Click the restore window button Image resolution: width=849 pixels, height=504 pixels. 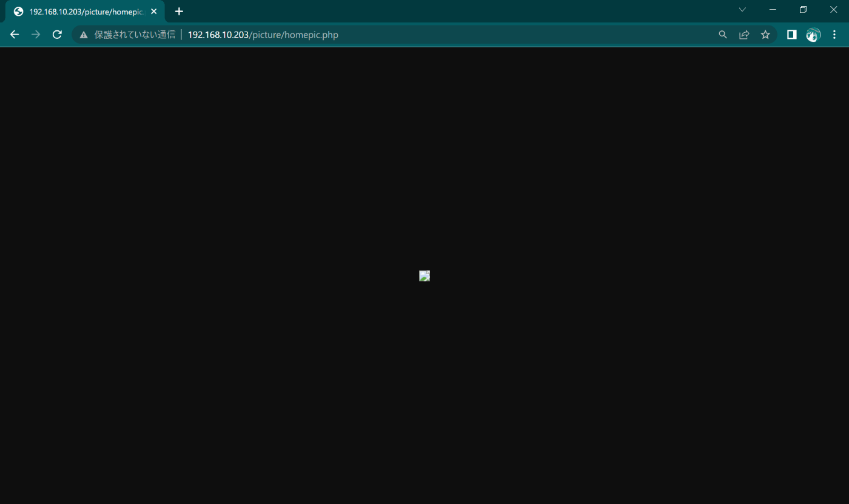803,10
